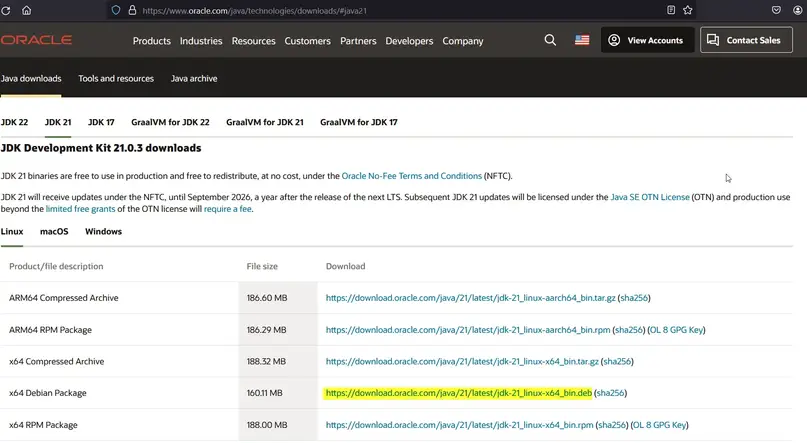Open OL 8 GPG Key for ARM64 RPM

tap(676, 330)
